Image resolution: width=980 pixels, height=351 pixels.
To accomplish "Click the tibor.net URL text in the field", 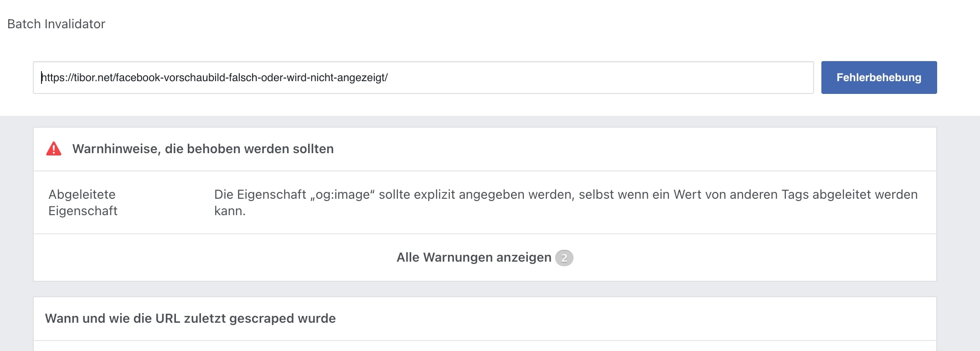I will pyautogui.click(x=214, y=77).
